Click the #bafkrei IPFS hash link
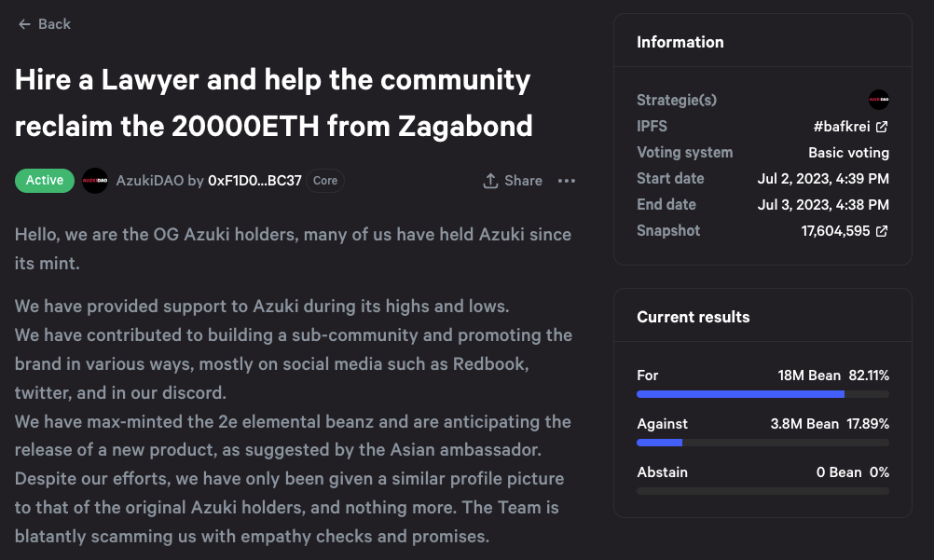 coord(843,127)
